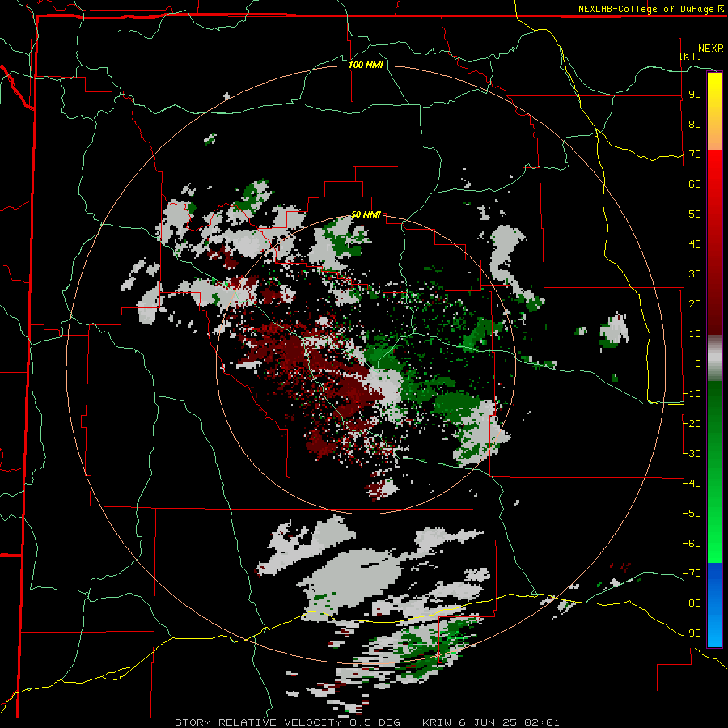Click the bright green segment of color bar
Screen dimensions: 728x728
[714, 472]
